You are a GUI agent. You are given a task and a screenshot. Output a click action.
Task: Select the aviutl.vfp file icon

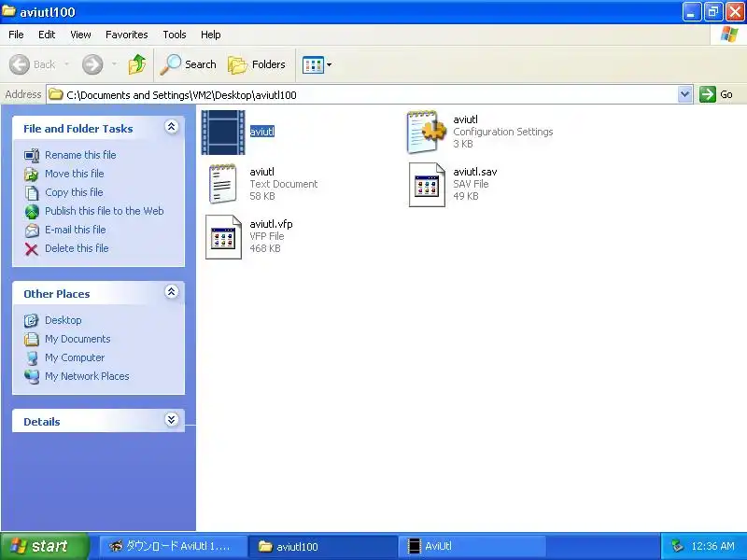click(x=223, y=237)
